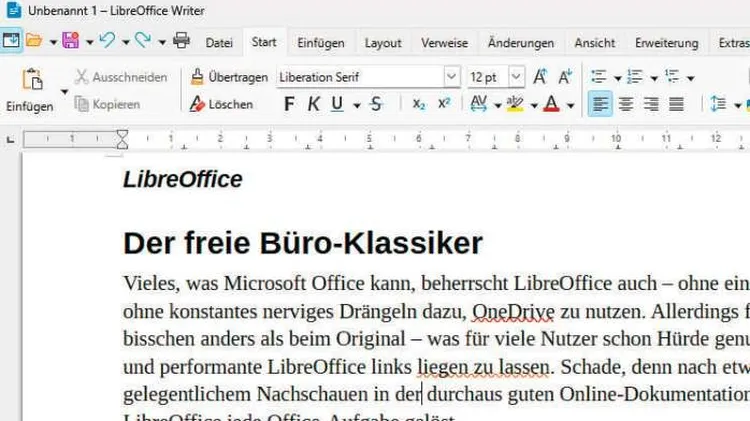Open the underline style dropdown arrow
750x421 pixels.
(x=356, y=105)
